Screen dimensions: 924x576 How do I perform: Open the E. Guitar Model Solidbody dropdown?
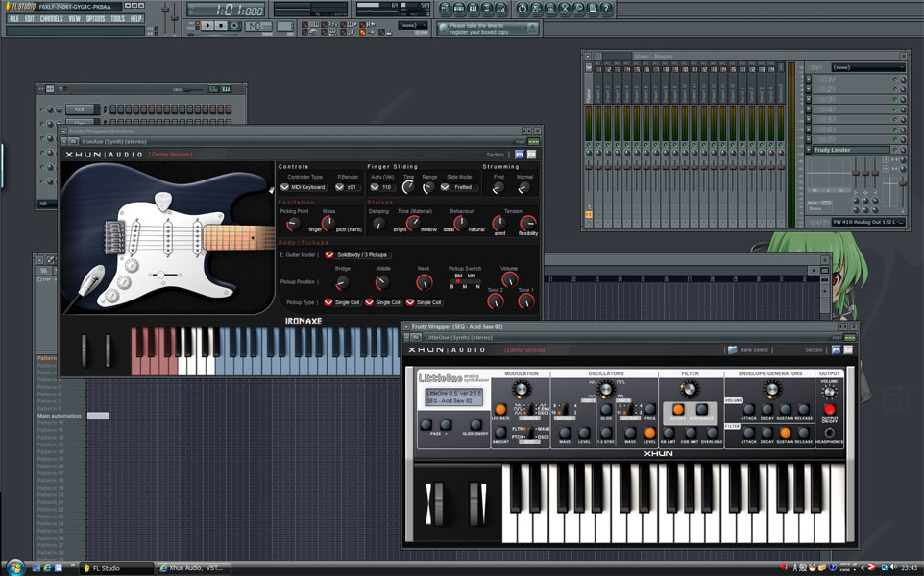click(x=357, y=255)
